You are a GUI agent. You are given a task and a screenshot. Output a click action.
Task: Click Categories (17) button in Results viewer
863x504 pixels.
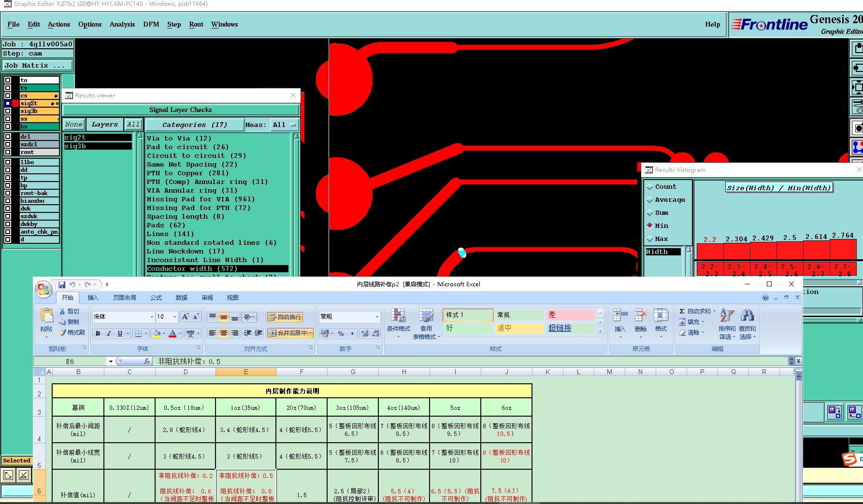(195, 125)
